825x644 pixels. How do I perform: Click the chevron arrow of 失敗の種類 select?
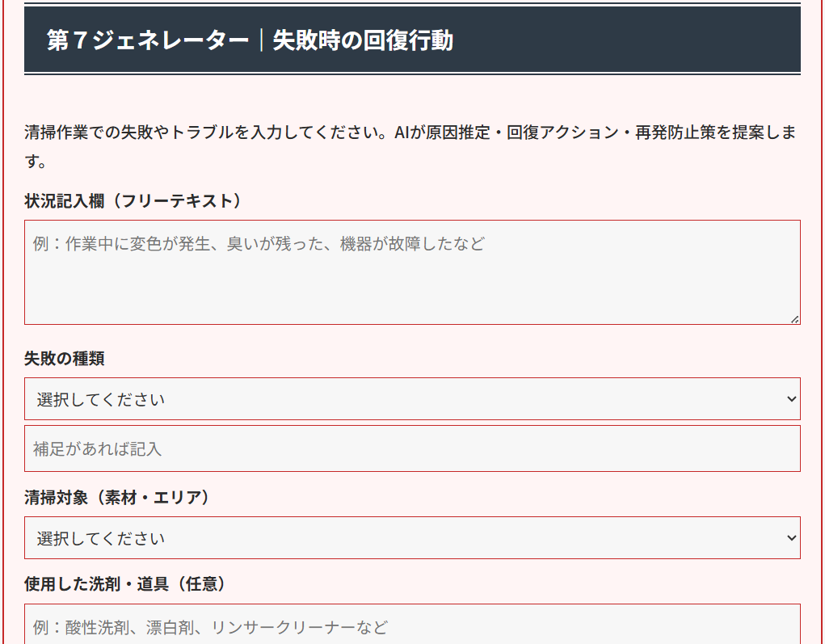[x=791, y=399]
